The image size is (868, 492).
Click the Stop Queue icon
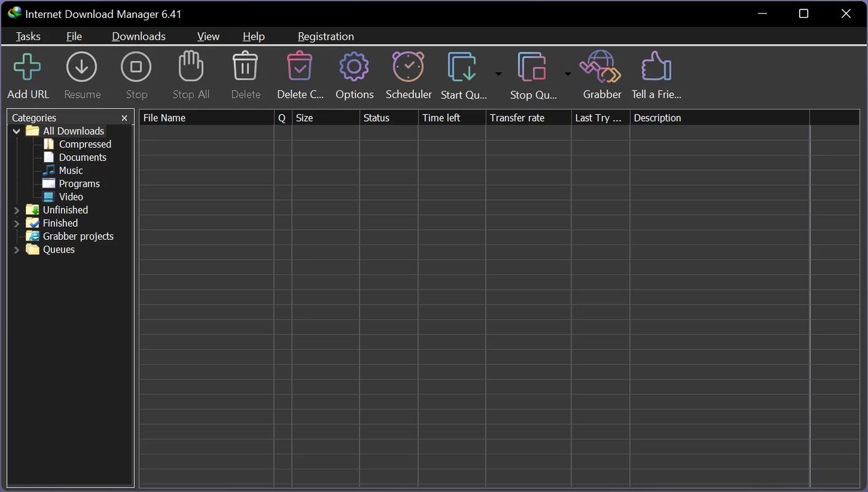coord(532,68)
